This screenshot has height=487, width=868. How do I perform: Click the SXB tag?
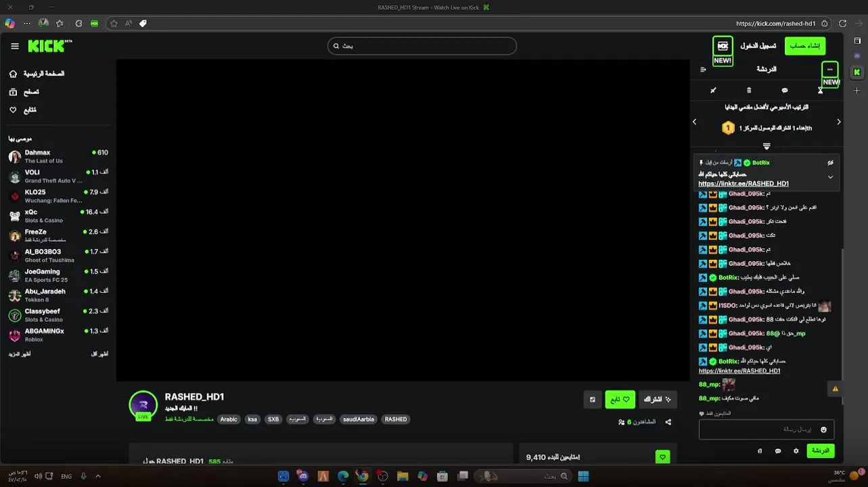(x=273, y=419)
